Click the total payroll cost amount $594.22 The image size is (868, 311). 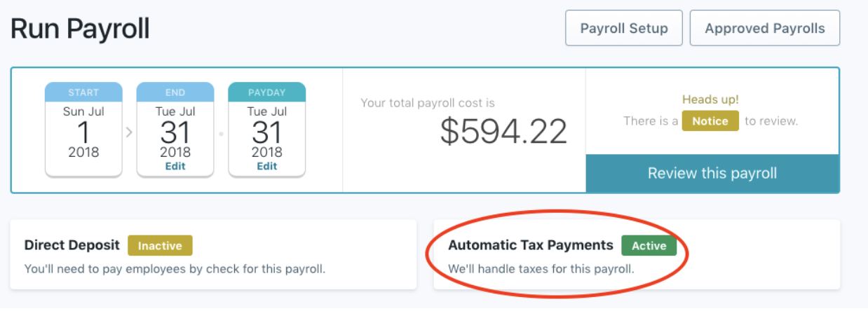coord(503,131)
